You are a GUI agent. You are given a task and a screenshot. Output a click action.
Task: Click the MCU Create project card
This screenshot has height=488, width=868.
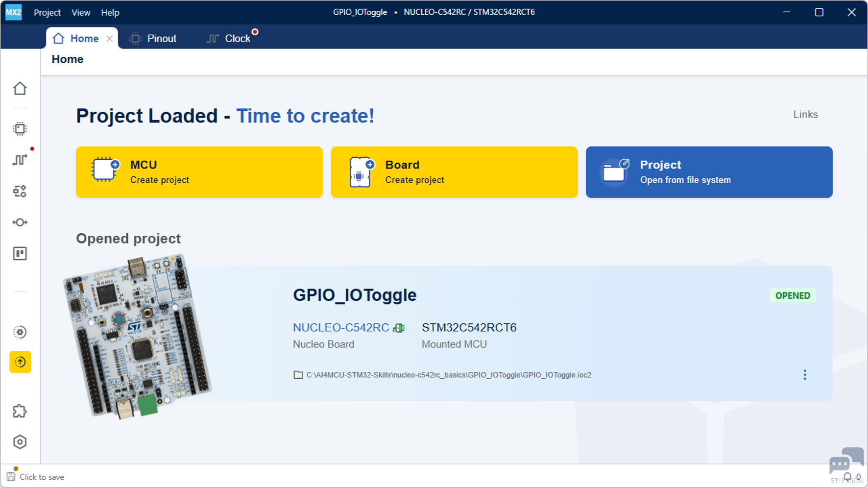coord(199,172)
